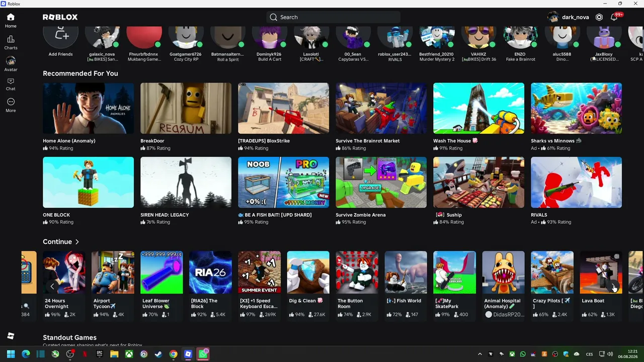
Task: Show hidden system tray icons
Action: click(x=479, y=354)
